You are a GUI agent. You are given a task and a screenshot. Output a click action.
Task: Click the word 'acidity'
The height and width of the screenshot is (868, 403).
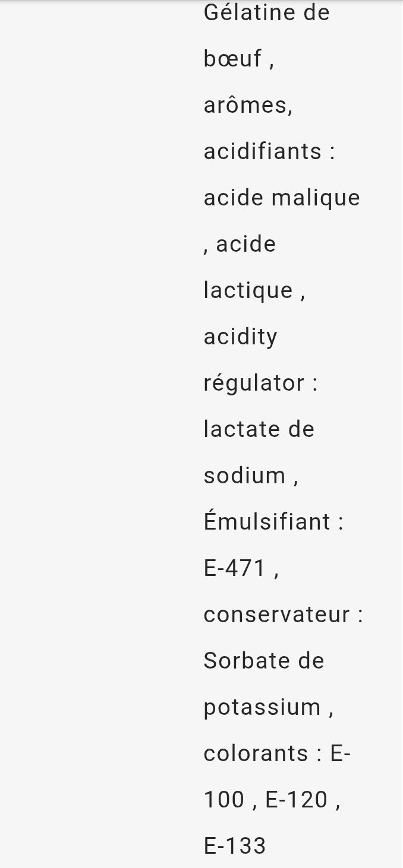(x=241, y=337)
